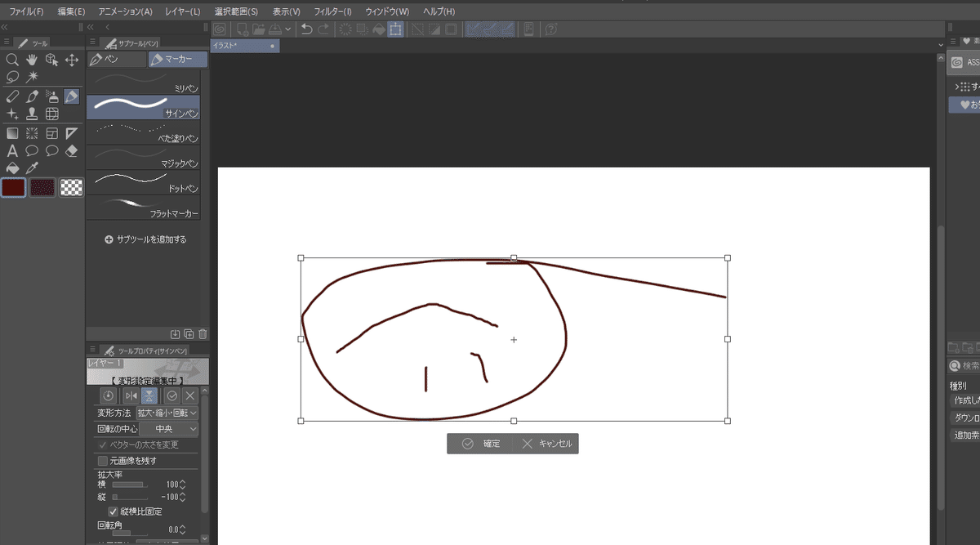The width and height of the screenshot is (980, 545).
Task: Select the Move layer tool
Action: pyautogui.click(x=72, y=59)
